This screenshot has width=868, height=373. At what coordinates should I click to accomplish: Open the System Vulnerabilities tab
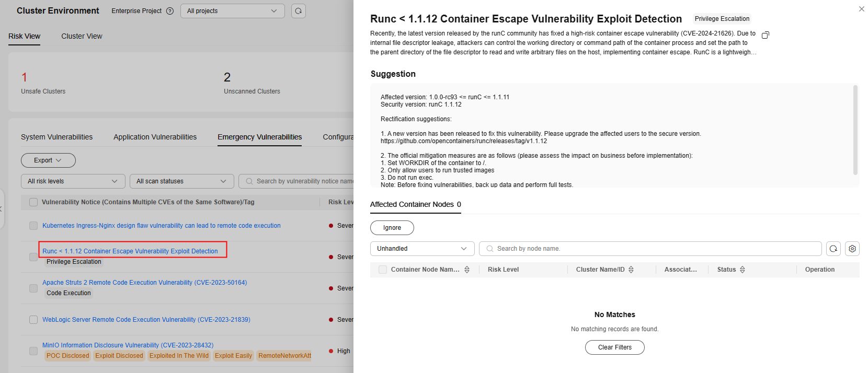point(56,137)
